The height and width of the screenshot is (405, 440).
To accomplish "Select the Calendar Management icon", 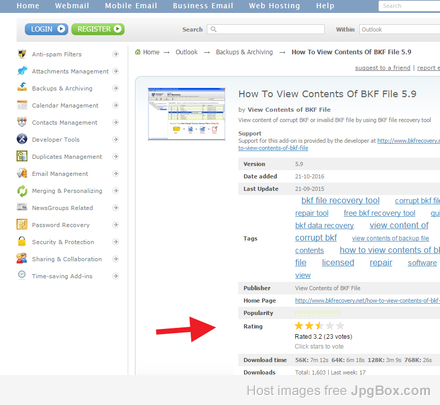I will [x=22, y=105].
